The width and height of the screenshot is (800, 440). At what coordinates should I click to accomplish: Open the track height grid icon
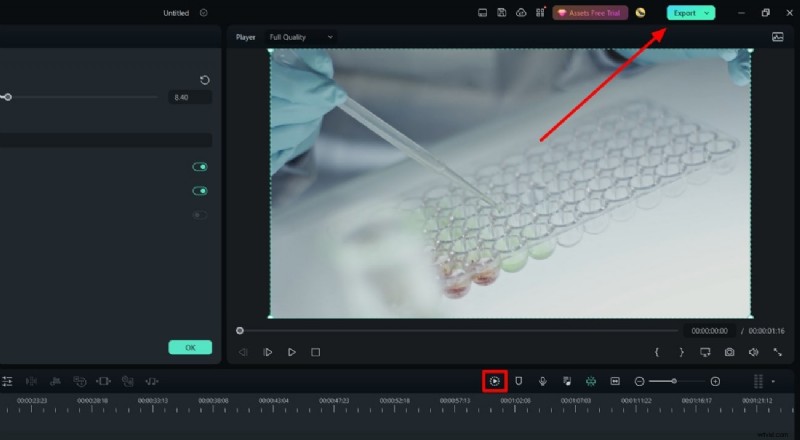coord(758,381)
